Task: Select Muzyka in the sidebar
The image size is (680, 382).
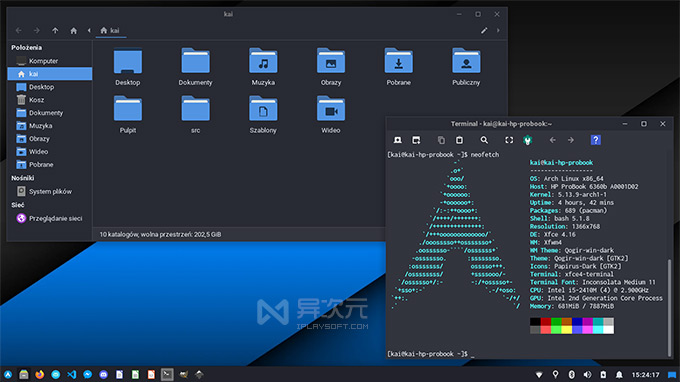Action: point(50,126)
